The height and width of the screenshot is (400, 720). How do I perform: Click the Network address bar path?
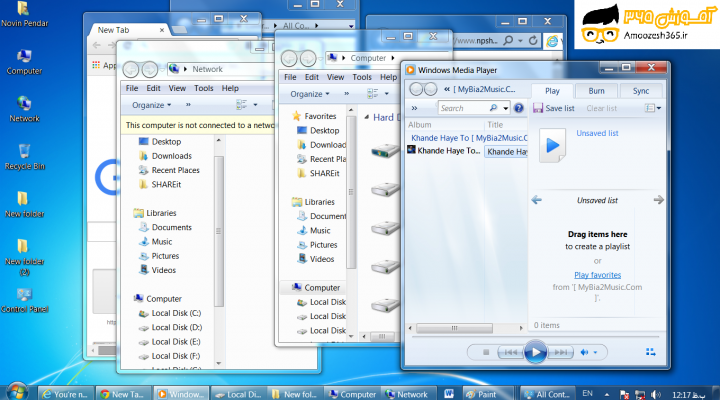click(x=207, y=69)
